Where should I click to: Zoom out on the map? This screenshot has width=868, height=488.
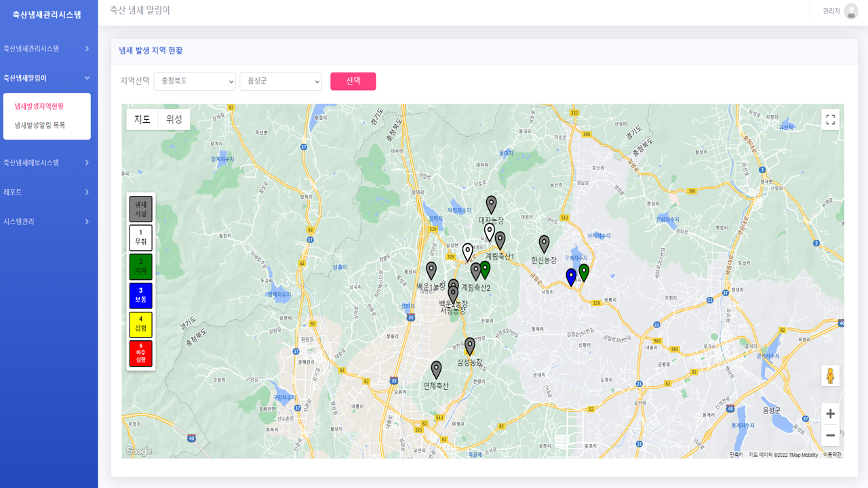pyautogui.click(x=830, y=435)
